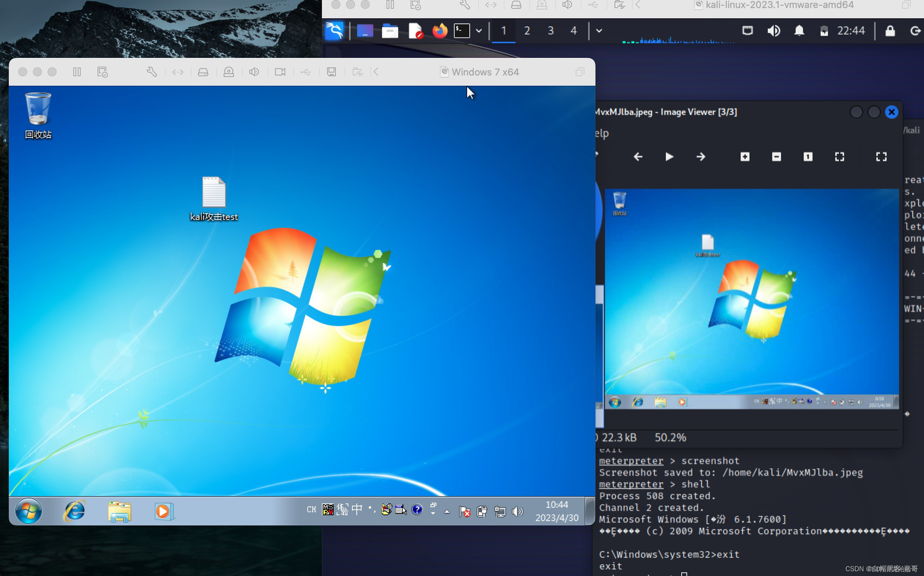Switch to Kali workspace 2
Screen dimensions: 924x576
527,30
